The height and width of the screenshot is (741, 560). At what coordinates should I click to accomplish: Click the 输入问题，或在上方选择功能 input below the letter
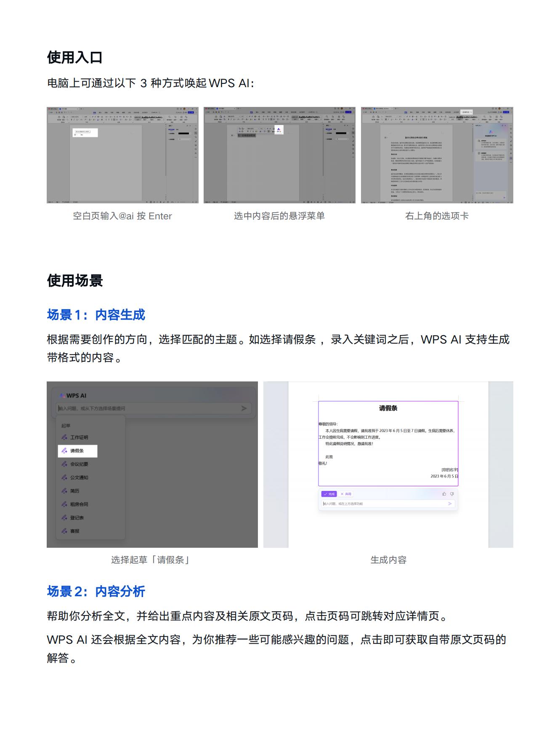(x=388, y=504)
